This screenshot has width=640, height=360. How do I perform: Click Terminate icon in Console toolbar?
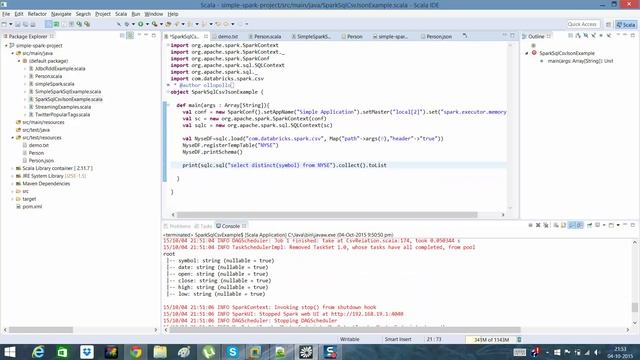[x=530, y=225]
